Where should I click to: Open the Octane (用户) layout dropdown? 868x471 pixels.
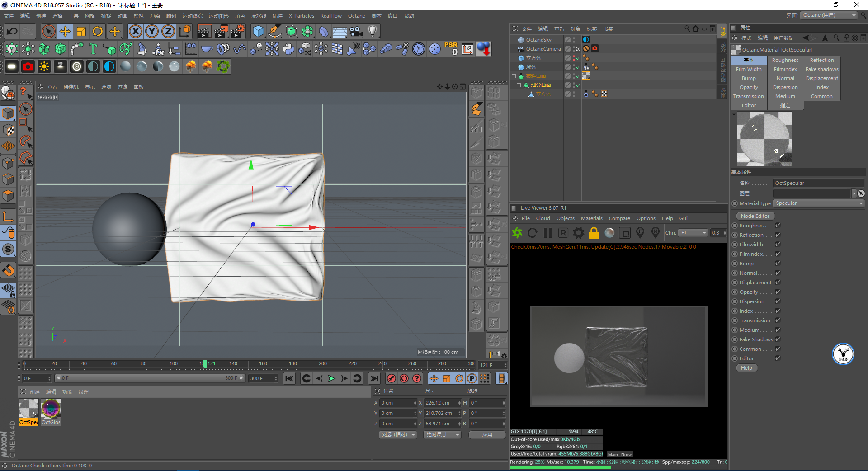(829, 15)
